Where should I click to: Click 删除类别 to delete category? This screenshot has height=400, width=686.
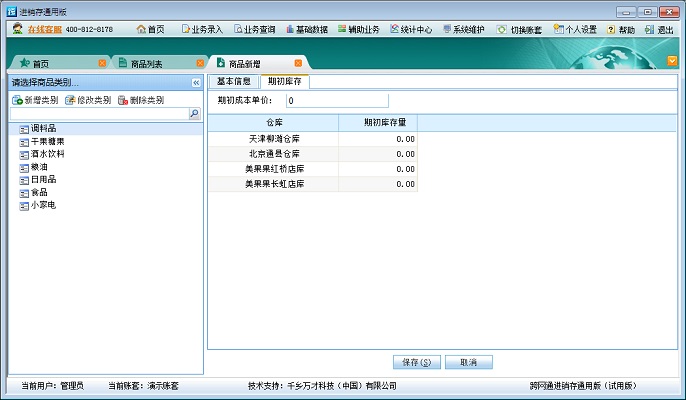(x=141, y=100)
